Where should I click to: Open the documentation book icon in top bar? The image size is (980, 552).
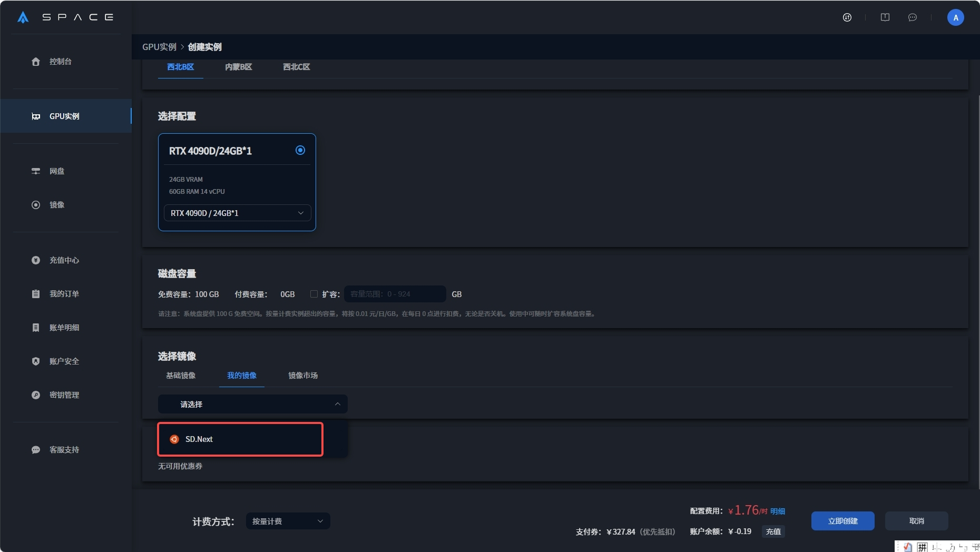click(885, 17)
